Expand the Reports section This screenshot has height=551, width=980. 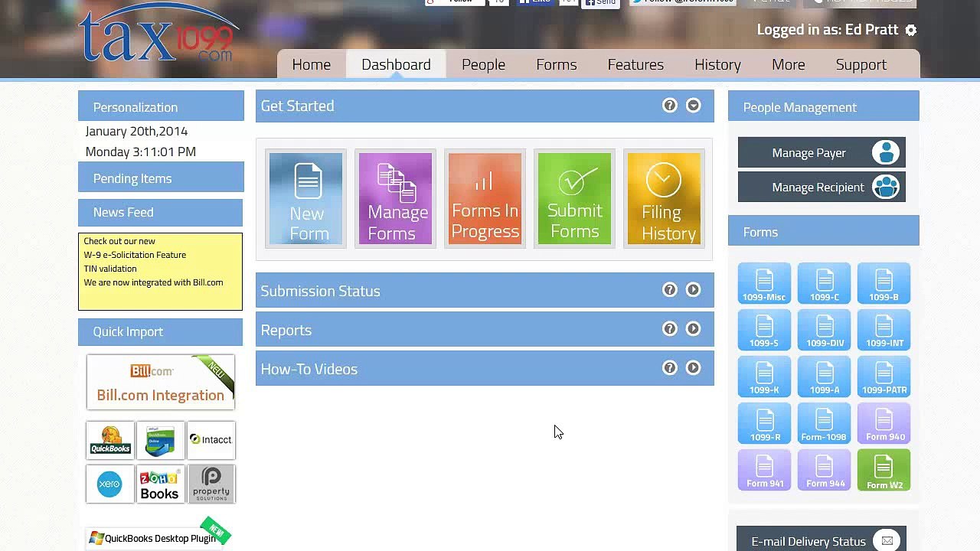[x=694, y=329]
